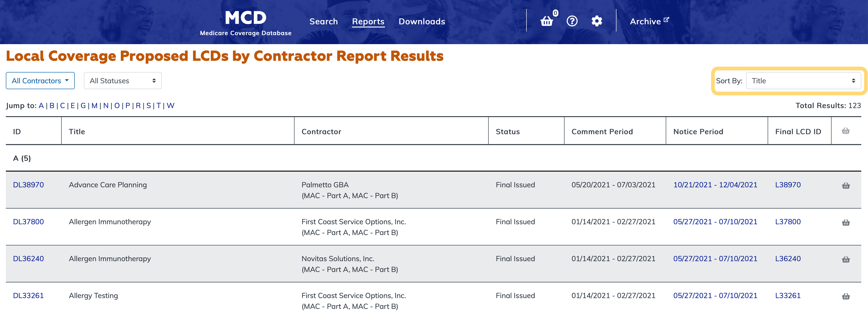Add DL33261 Allergy Testing to basket

pos(846,297)
